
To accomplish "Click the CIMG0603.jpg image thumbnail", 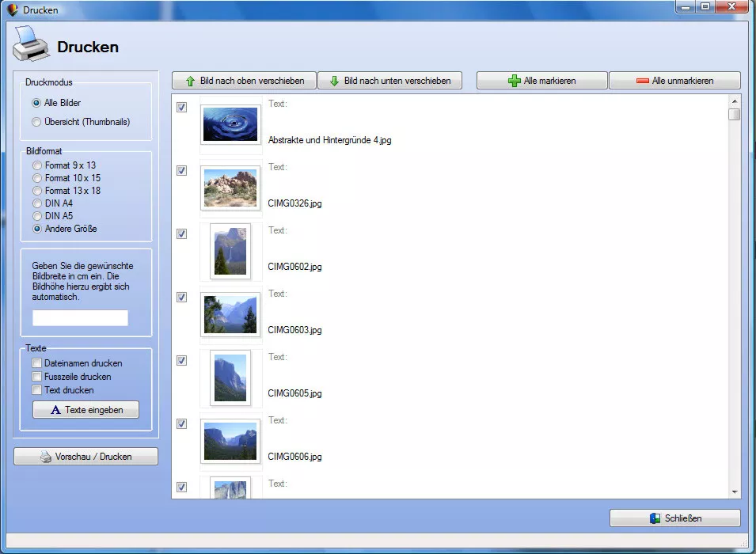I will [x=230, y=314].
